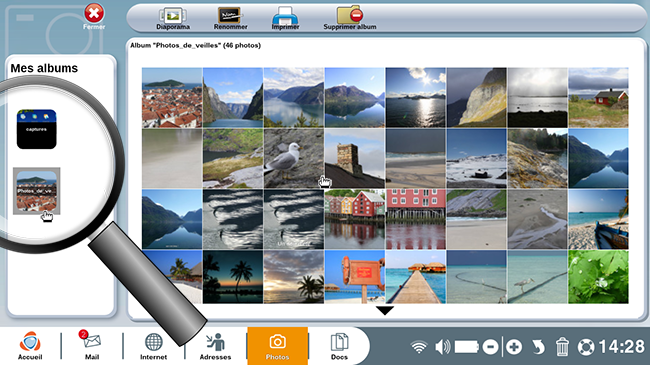
Task: Open the palm sunset silhouette photo
Action: 233,277
